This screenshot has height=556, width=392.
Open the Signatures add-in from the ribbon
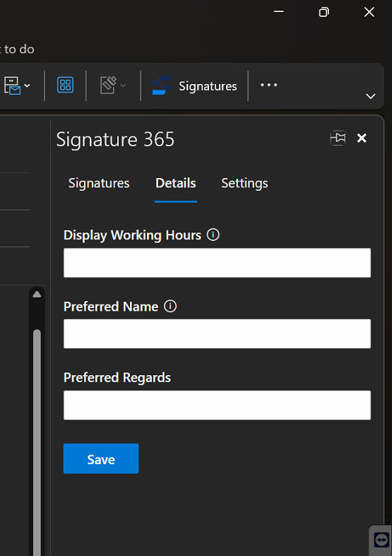click(194, 85)
